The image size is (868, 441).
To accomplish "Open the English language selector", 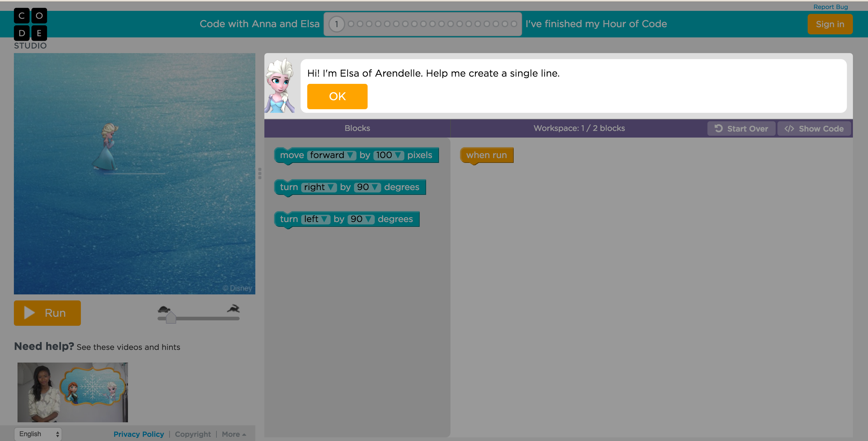I will coord(38,434).
